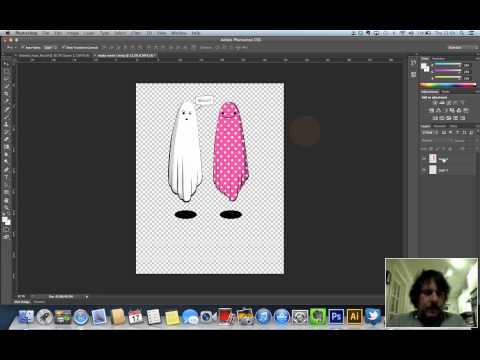
Task: Select the Horizontal Type tool
Action: [6, 177]
